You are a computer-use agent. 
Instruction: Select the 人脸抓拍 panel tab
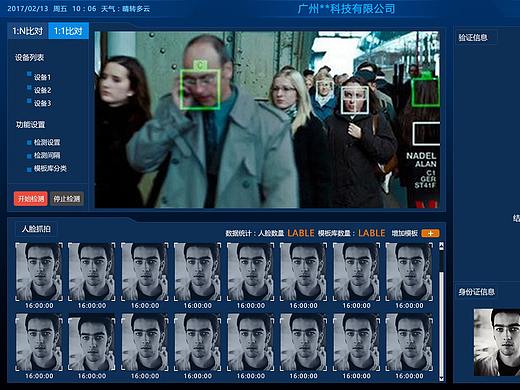36,229
